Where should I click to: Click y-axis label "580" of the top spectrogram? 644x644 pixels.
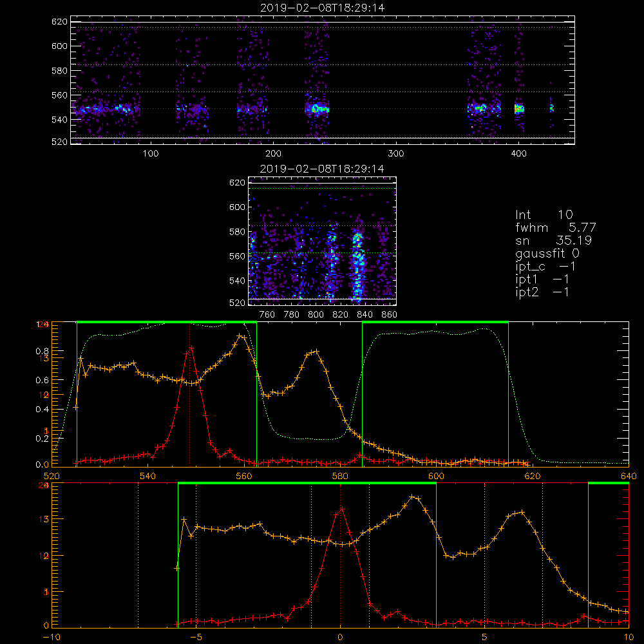(x=59, y=71)
